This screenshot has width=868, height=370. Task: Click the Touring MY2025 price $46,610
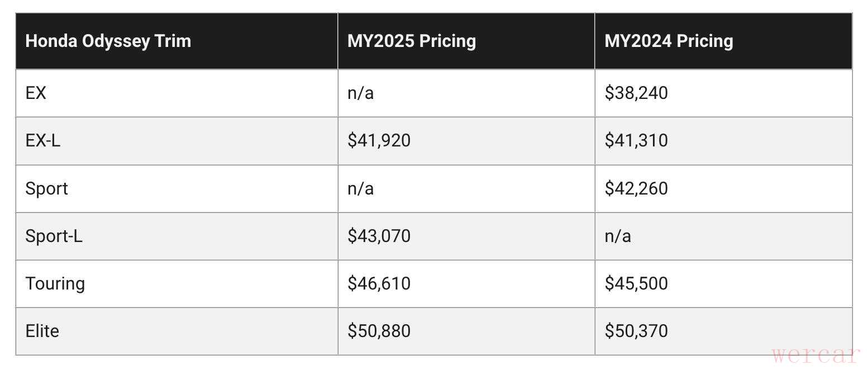click(x=379, y=283)
